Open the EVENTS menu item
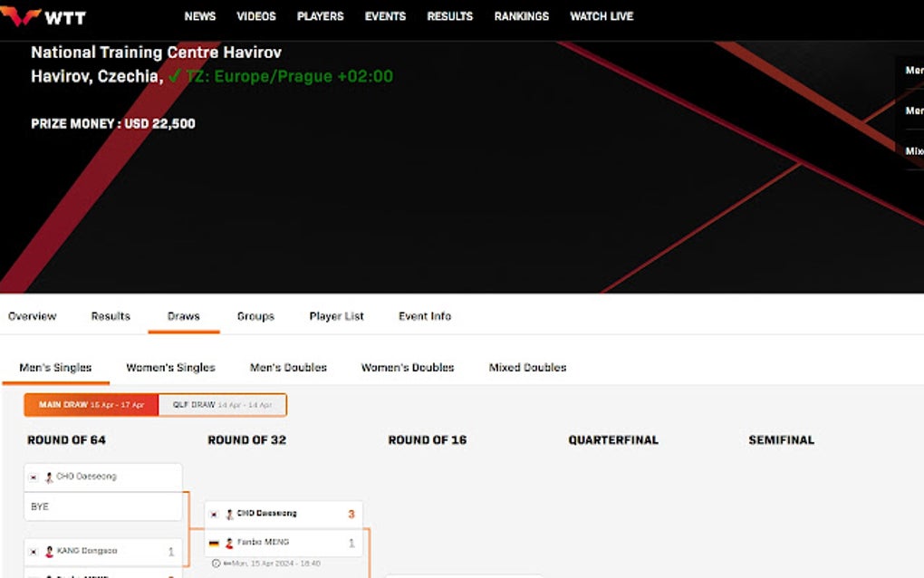924x578 pixels. click(x=385, y=16)
